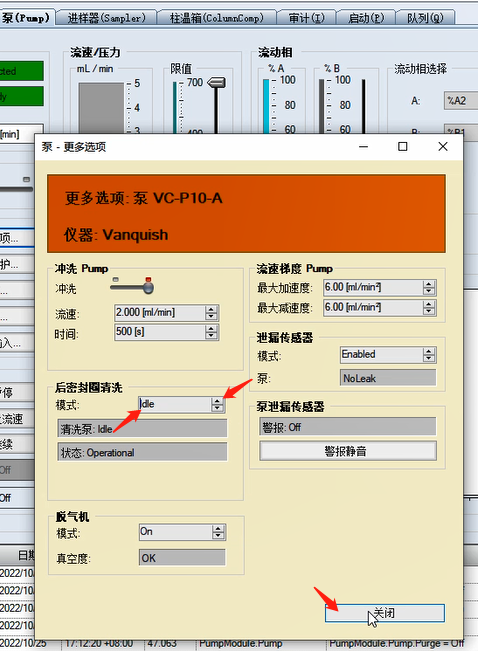Click the 时间 500 s field

point(159,332)
